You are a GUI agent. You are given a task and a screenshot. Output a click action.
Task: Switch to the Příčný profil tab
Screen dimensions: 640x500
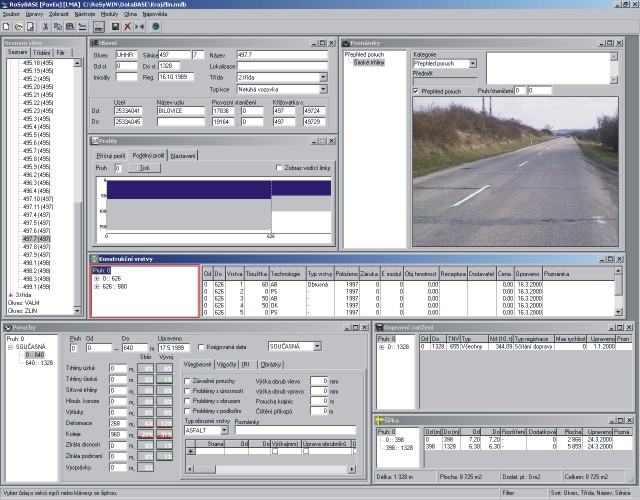[112, 155]
